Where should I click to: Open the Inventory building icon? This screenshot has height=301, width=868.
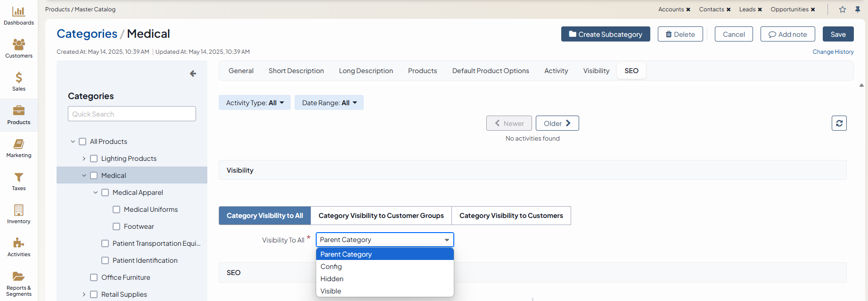click(18, 210)
